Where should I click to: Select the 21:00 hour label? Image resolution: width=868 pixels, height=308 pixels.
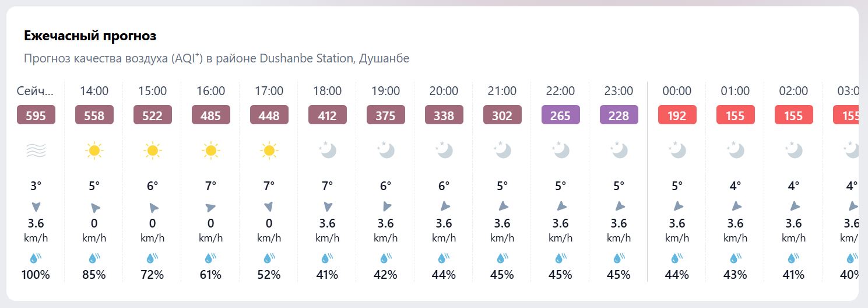[x=502, y=91]
